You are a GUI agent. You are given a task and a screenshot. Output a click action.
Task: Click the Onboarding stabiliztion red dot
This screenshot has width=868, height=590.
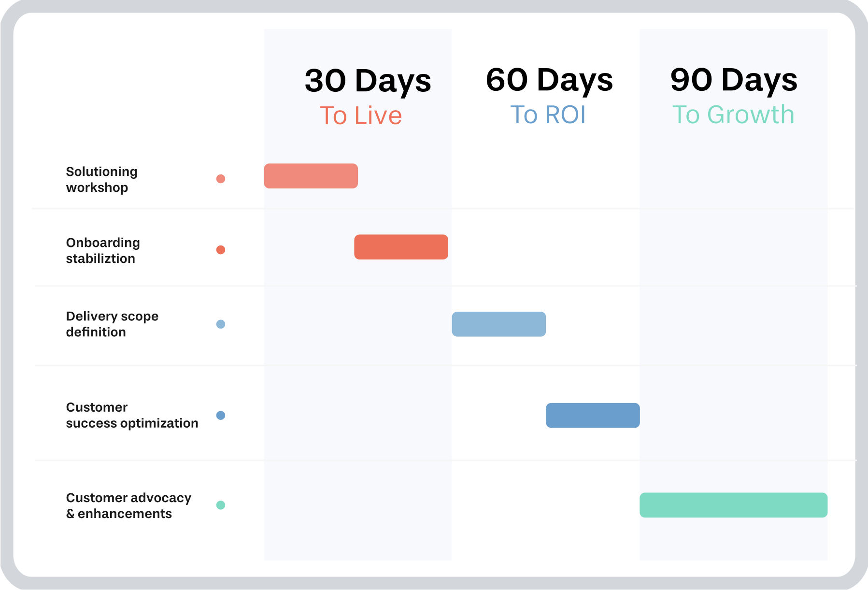coord(221,250)
